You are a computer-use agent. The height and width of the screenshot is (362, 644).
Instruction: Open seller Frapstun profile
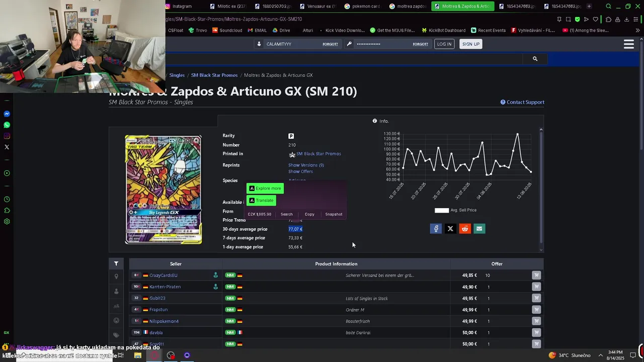(x=158, y=310)
